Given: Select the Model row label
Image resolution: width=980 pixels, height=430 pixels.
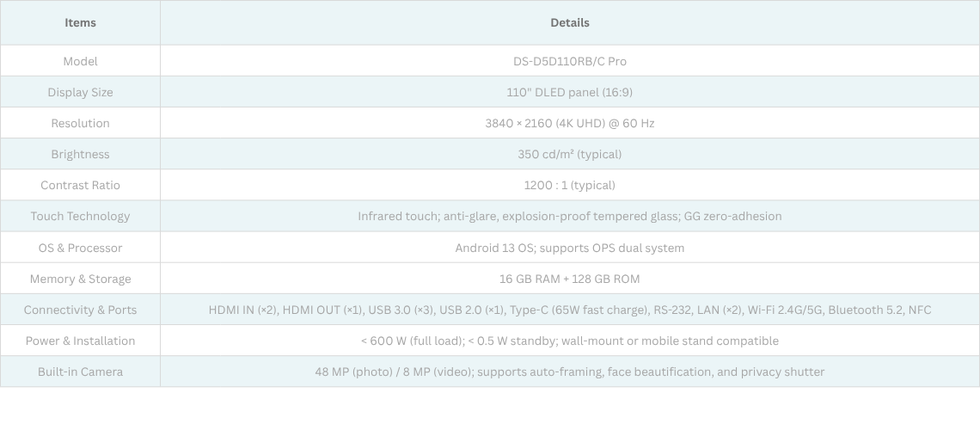Looking at the screenshot, I should (80, 61).
